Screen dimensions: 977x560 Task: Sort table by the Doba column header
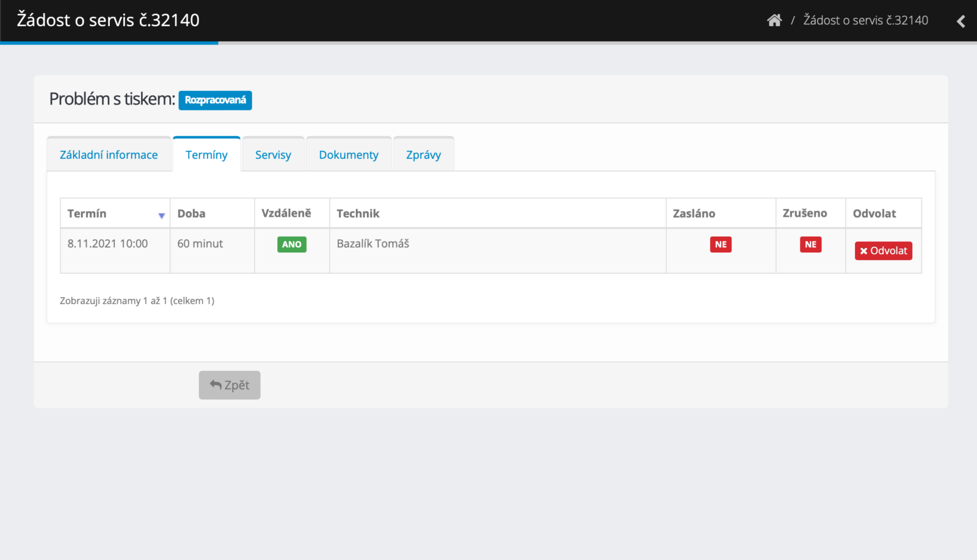[191, 213]
